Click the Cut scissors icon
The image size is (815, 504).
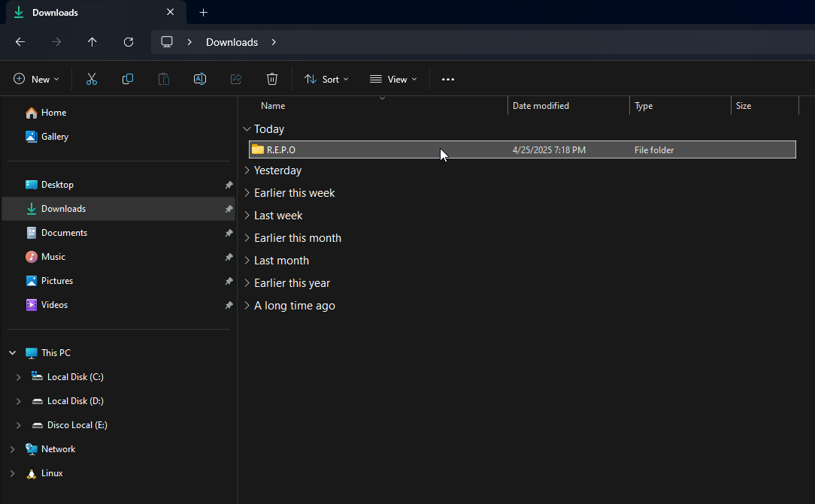92,79
